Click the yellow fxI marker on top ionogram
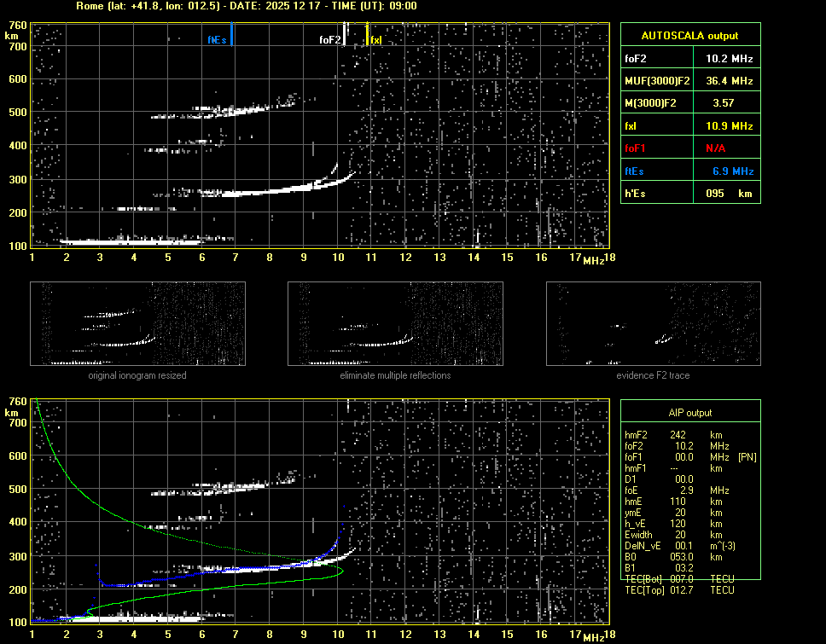Viewport: 826px width, 644px height. click(368, 35)
